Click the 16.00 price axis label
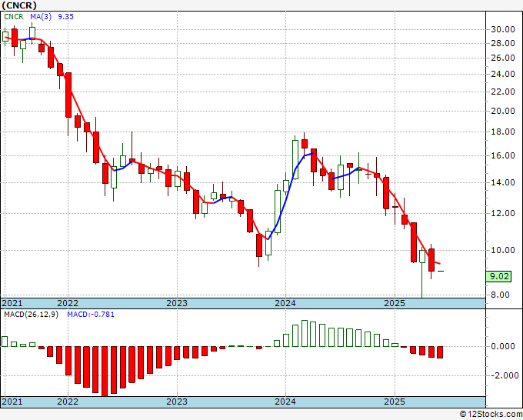The height and width of the screenshot is (420, 523). point(503,155)
